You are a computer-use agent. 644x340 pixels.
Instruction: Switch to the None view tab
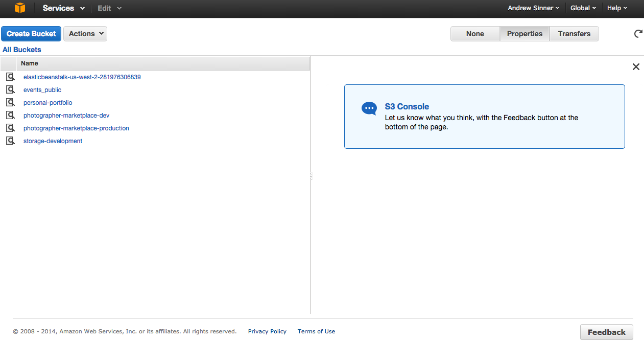coord(475,34)
